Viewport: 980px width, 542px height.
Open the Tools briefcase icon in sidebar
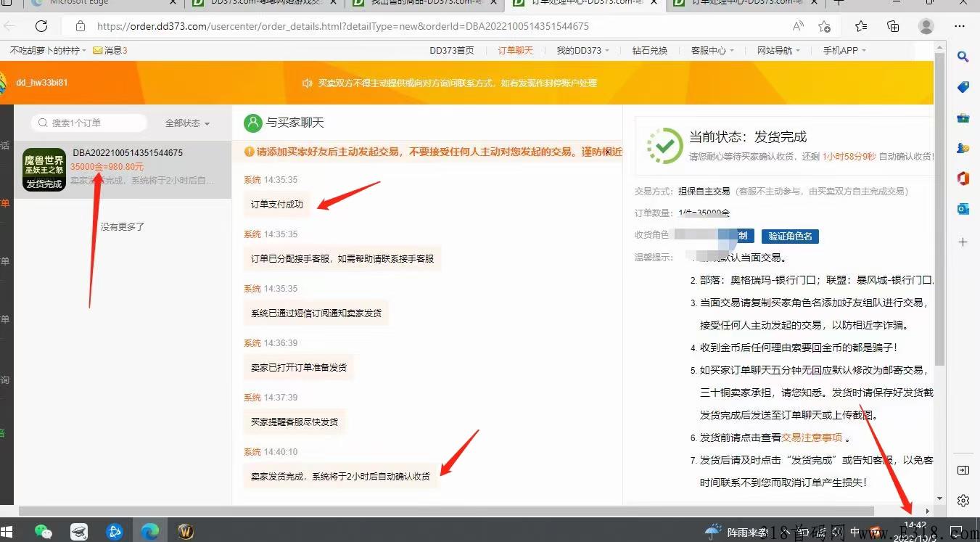(963, 118)
